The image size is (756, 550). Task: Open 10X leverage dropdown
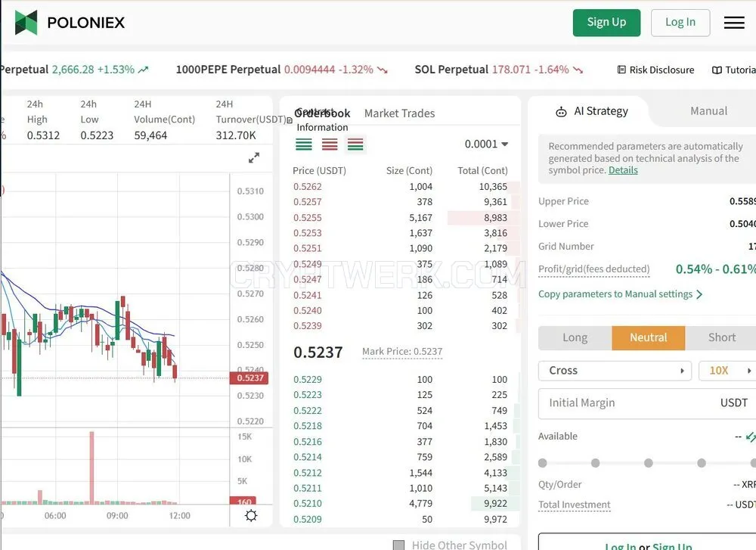727,371
